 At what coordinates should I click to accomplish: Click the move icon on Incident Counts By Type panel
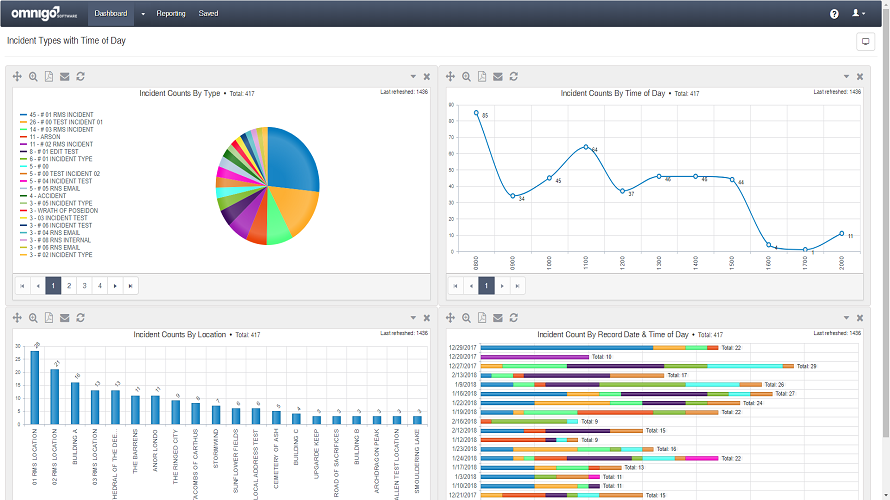tap(16, 77)
